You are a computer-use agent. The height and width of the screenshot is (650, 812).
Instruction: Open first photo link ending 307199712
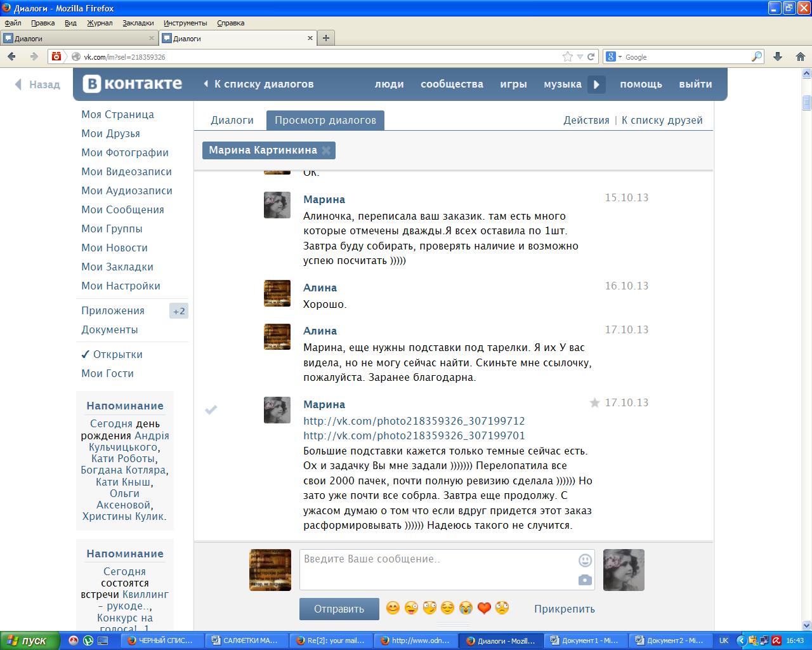(x=414, y=421)
